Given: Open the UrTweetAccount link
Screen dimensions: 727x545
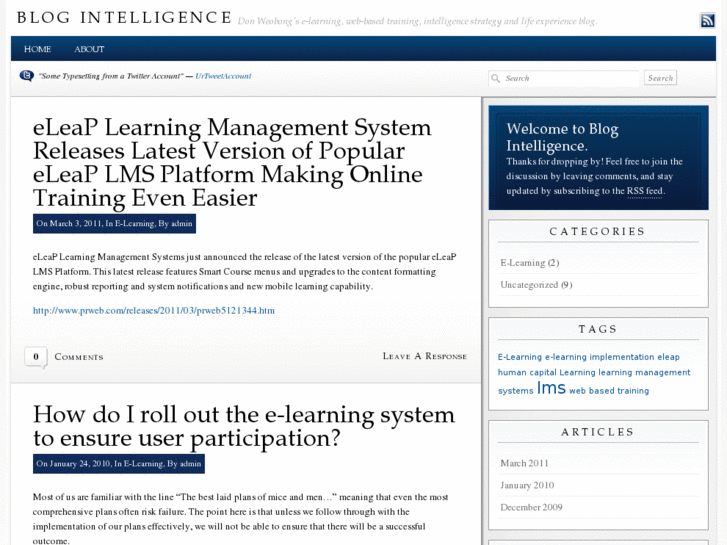Looking at the screenshot, I should click(x=223, y=76).
